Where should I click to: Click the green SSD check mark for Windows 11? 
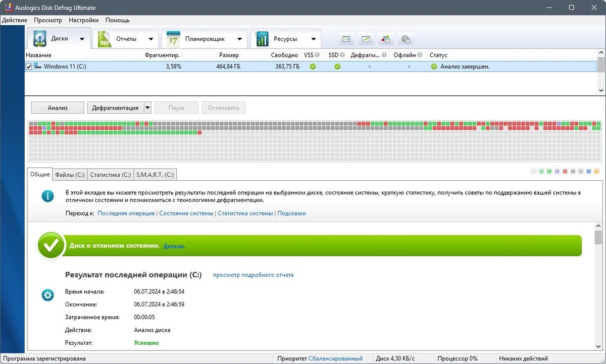tap(337, 67)
